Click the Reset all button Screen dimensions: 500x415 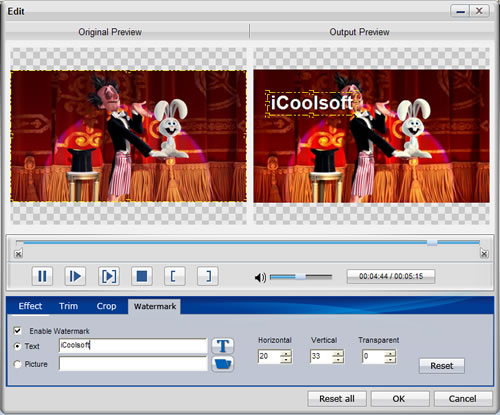[337, 399]
